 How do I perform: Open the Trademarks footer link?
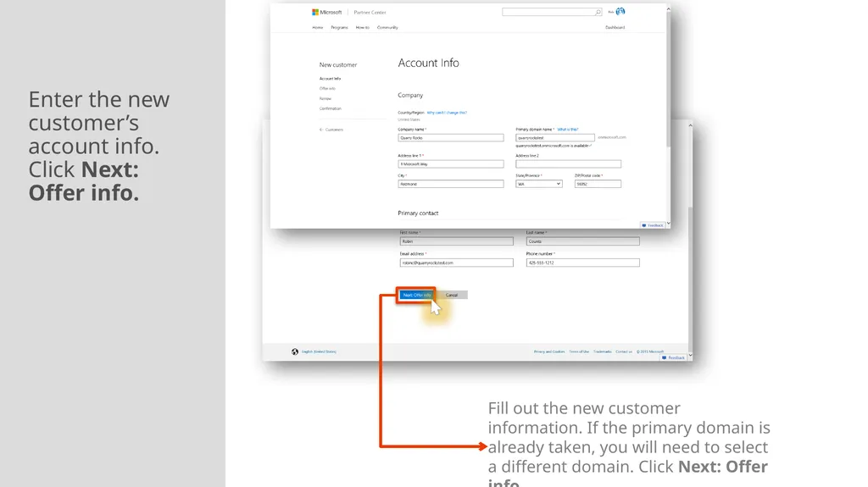603,352
